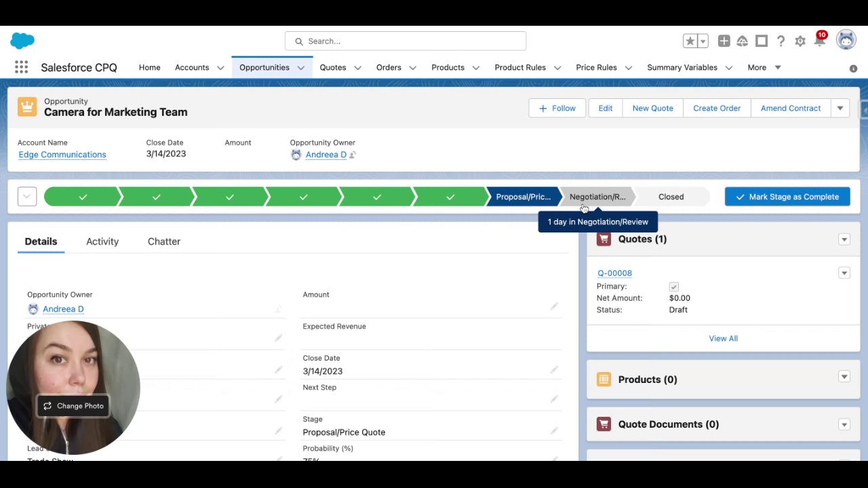This screenshot has height=488, width=868.
Task: Collapse the sales path details toggle
Action: (27, 197)
